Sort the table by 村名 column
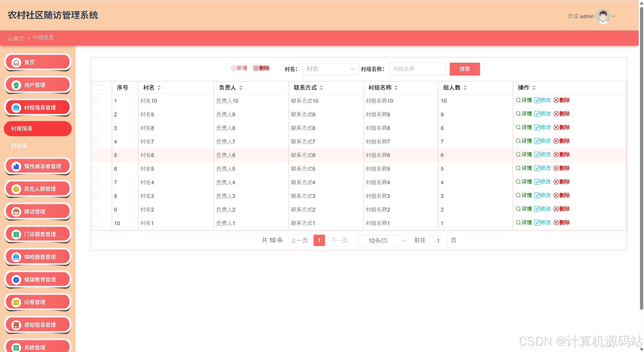 (x=159, y=88)
